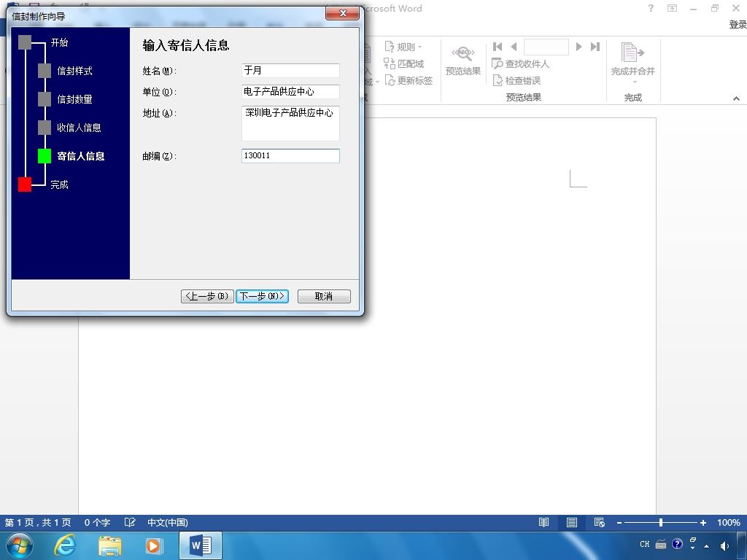Open Windows Media Player from taskbar
This screenshot has height=560, width=747.
[154, 545]
